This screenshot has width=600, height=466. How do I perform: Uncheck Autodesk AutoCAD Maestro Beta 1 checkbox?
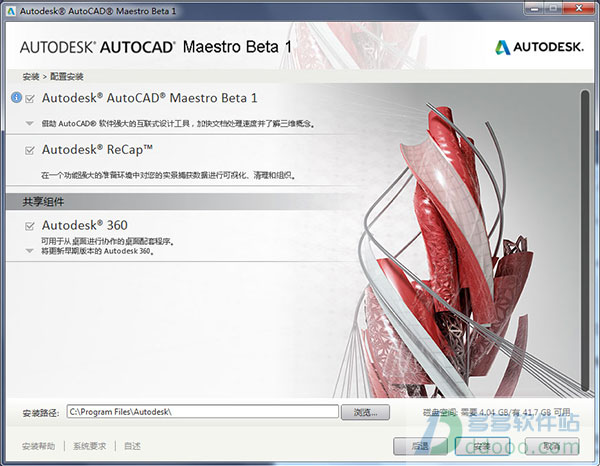[30, 99]
